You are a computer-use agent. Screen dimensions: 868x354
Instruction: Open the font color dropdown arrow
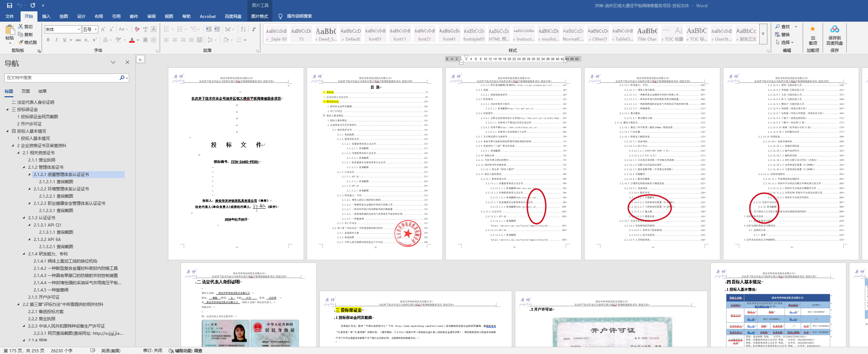tap(138, 40)
